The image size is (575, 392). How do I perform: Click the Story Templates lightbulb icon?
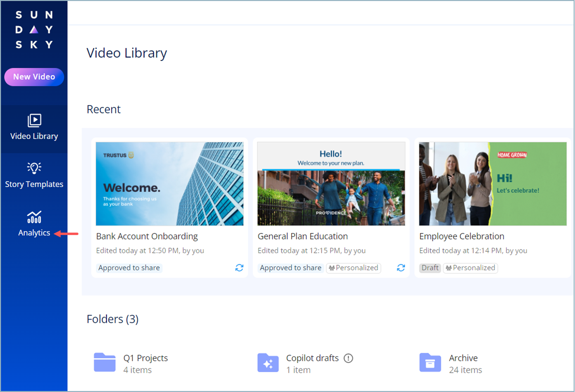tap(34, 168)
